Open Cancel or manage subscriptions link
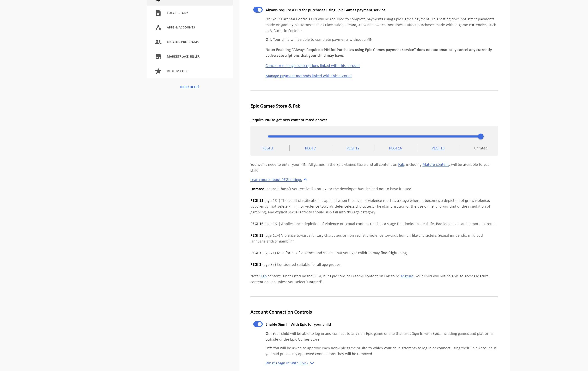588x371 pixels. coord(312,66)
